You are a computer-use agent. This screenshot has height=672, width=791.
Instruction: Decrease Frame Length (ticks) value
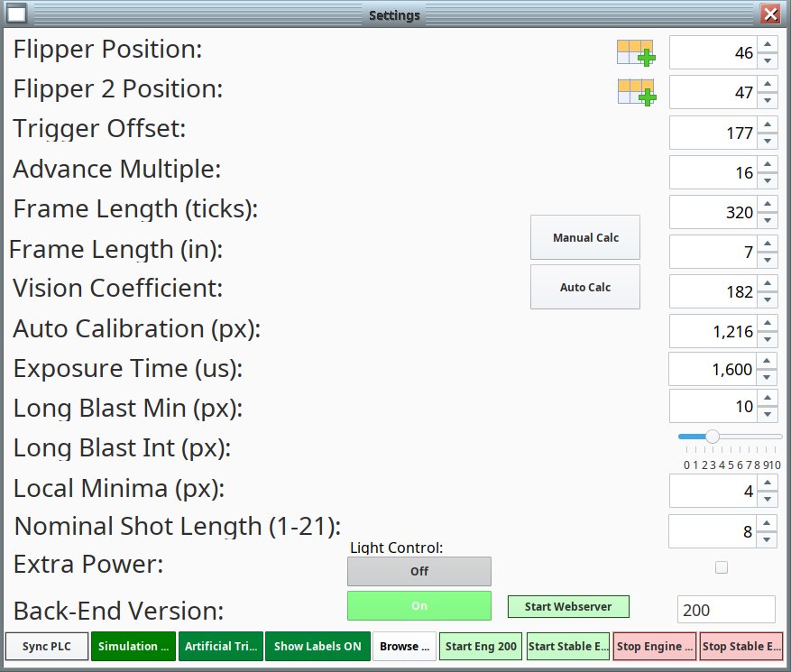click(x=768, y=220)
